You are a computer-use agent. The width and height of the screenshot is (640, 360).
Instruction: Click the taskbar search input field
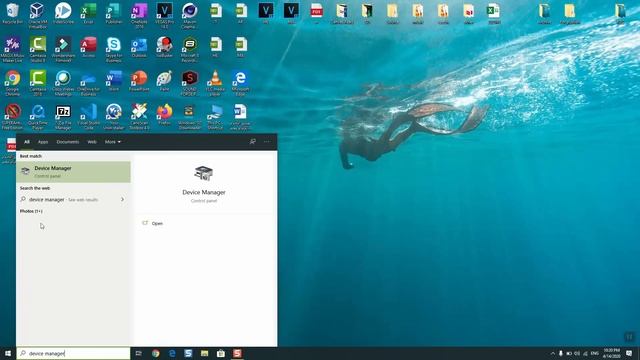tap(73, 353)
